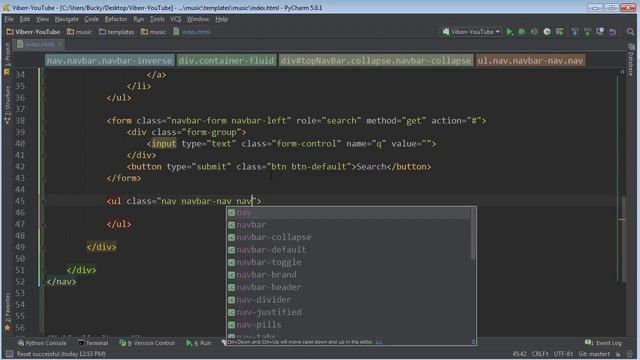Screen dimensions: 640x360
Task: Click index.html in navigation bar
Action: tap(192, 32)
